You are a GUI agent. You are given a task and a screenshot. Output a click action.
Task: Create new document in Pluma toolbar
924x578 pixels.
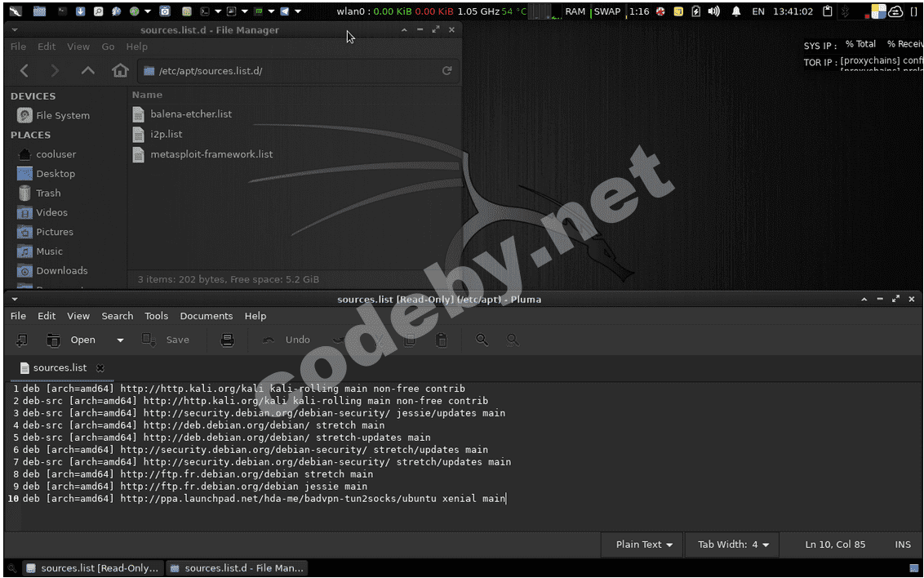(22, 340)
